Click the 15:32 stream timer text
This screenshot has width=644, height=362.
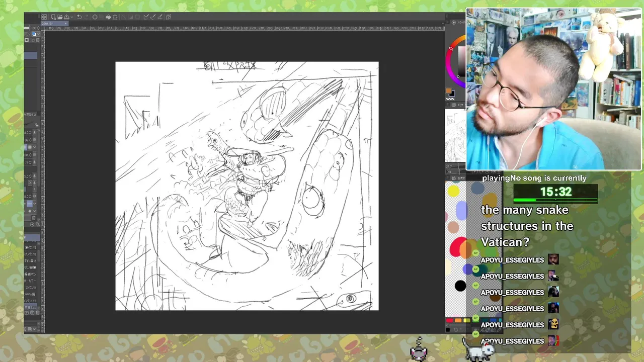point(556,192)
